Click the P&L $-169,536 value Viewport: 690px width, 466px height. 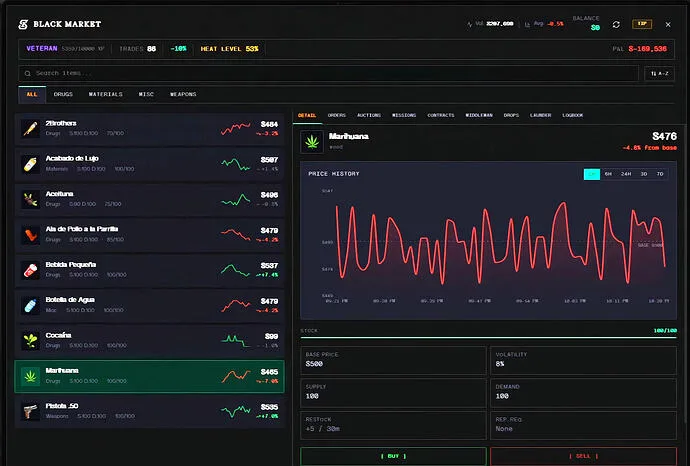coord(647,49)
